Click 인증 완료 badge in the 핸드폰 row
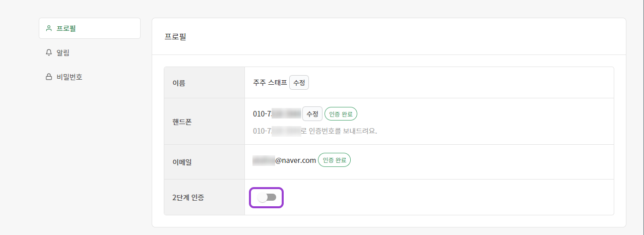Image resolution: width=644 pixels, height=235 pixels. pos(341,114)
